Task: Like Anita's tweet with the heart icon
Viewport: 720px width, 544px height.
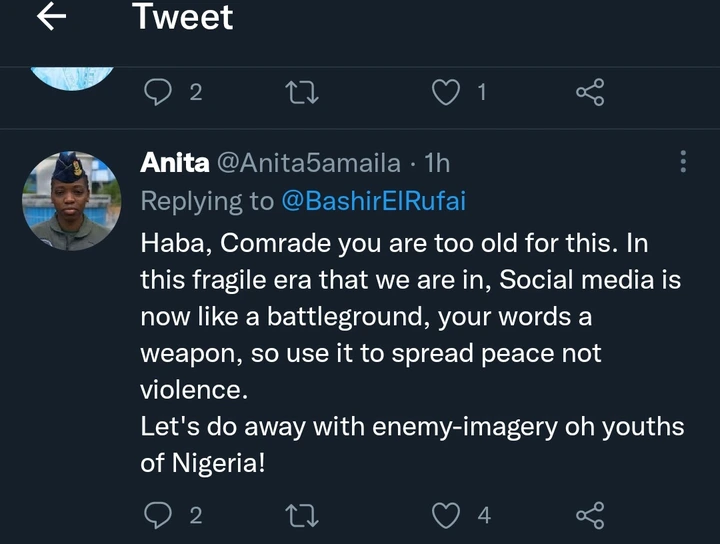Action: (444, 516)
